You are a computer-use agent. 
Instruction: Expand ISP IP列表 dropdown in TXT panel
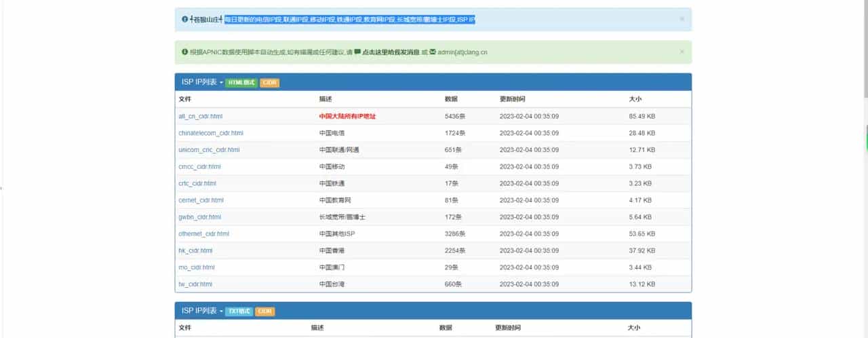[x=202, y=311]
